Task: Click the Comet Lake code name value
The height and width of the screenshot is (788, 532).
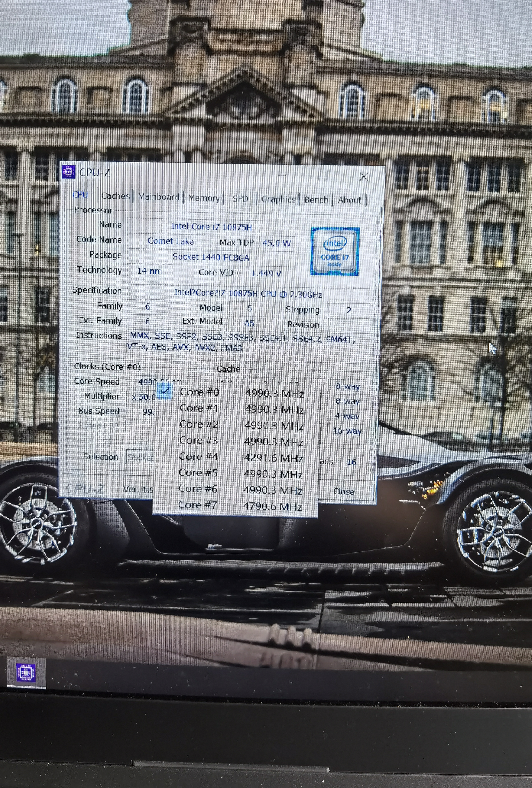Action: tap(171, 241)
